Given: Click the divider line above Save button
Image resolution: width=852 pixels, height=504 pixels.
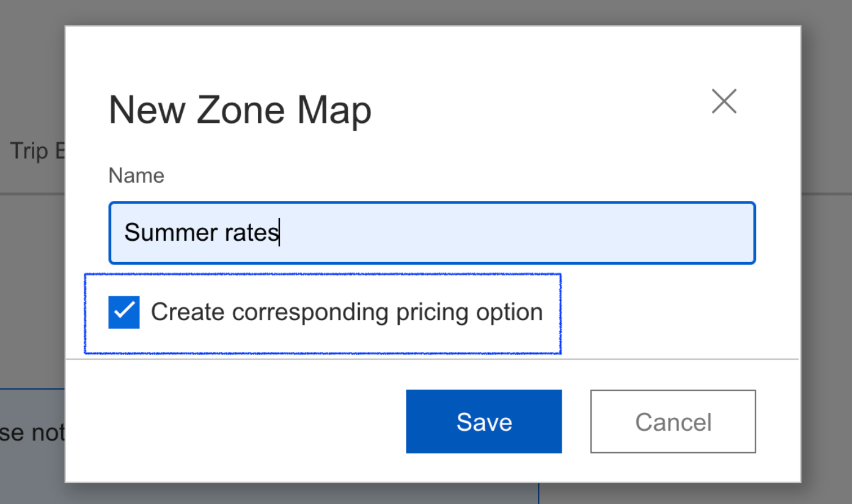Looking at the screenshot, I should coord(432,359).
